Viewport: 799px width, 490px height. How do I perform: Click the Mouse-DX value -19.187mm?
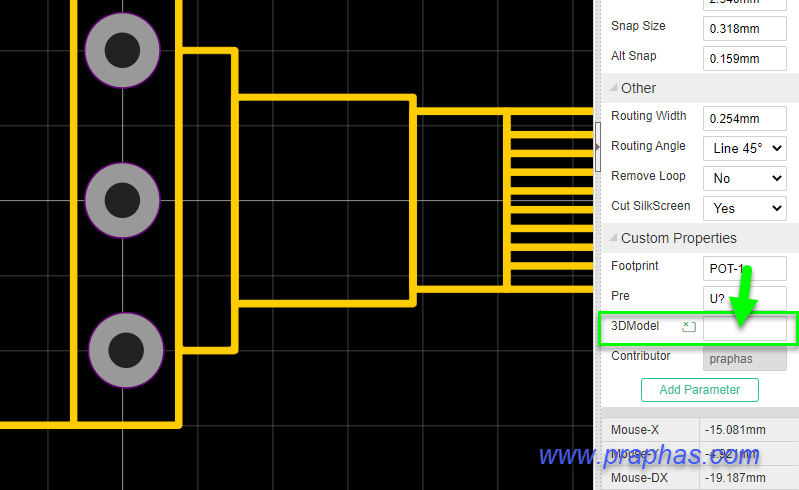(735, 478)
